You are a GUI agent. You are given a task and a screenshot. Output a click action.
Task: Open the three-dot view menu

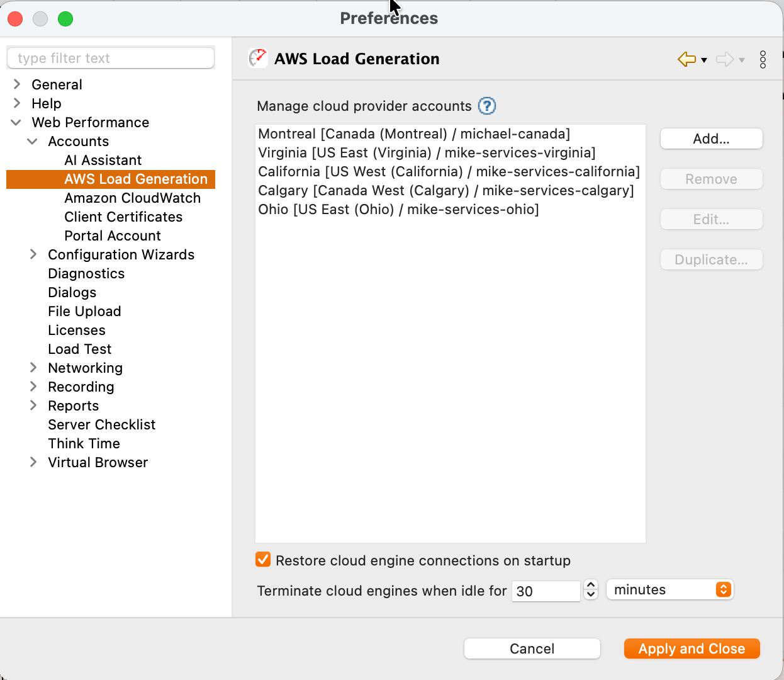763,59
